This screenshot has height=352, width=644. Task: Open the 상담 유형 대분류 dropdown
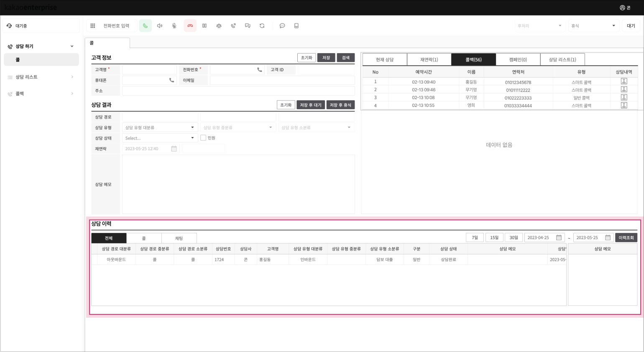pyautogui.click(x=159, y=128)
